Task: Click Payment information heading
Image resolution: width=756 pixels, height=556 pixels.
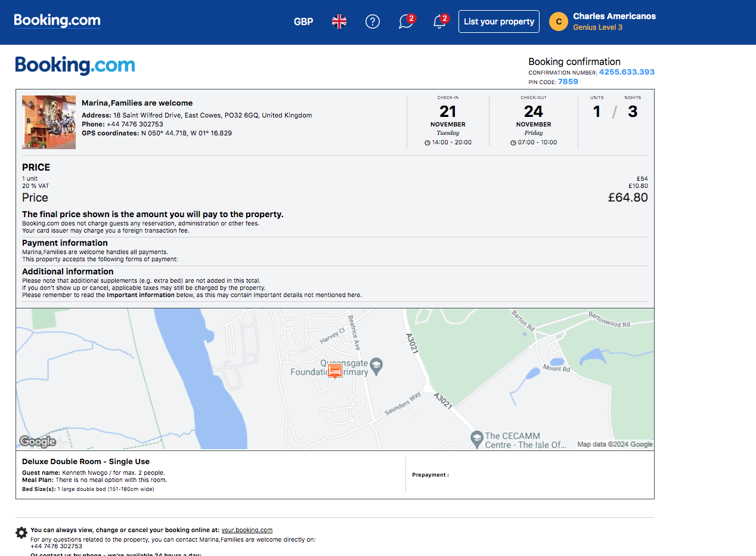Action: (65, 243)
